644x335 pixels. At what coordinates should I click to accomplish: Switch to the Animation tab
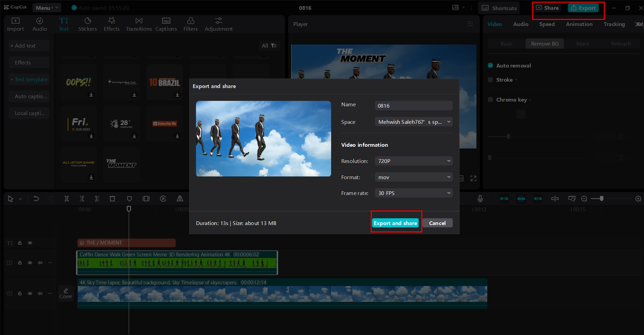point(579,24)
